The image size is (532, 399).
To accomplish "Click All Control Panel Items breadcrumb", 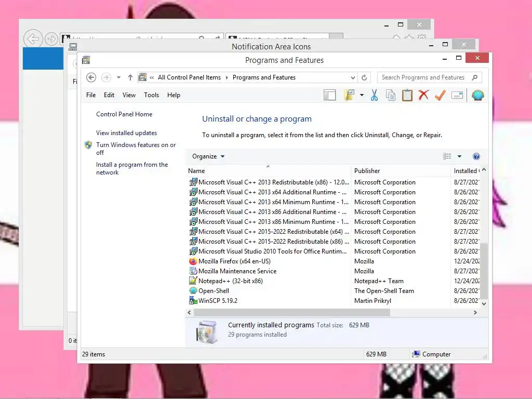I will [x=189, y=77].
